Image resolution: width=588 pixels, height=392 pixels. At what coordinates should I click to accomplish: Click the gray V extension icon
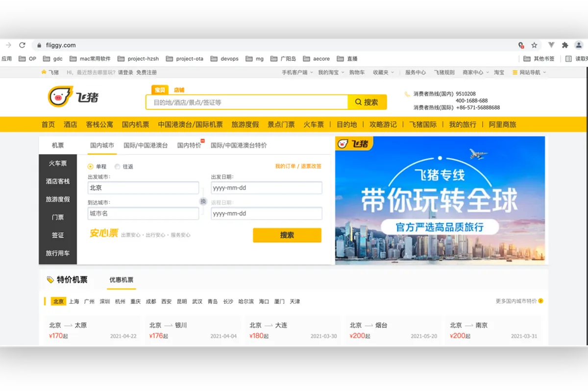pos(551,45)
